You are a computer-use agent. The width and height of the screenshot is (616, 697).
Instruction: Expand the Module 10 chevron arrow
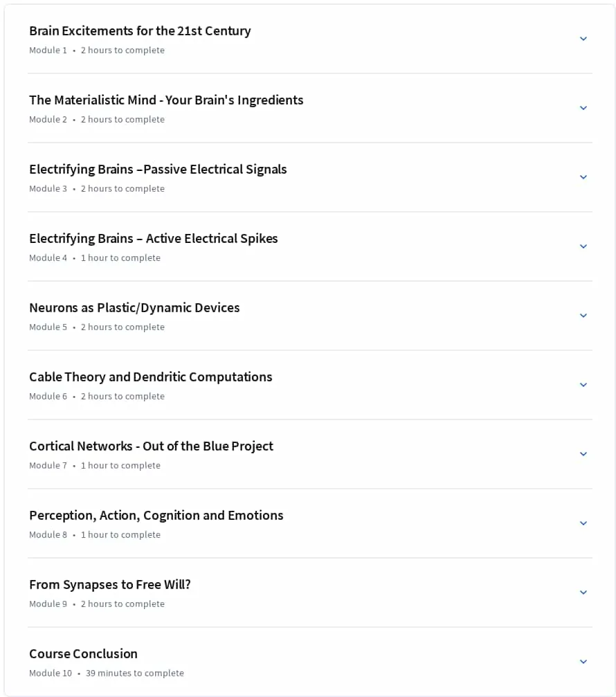coord(583,662)
